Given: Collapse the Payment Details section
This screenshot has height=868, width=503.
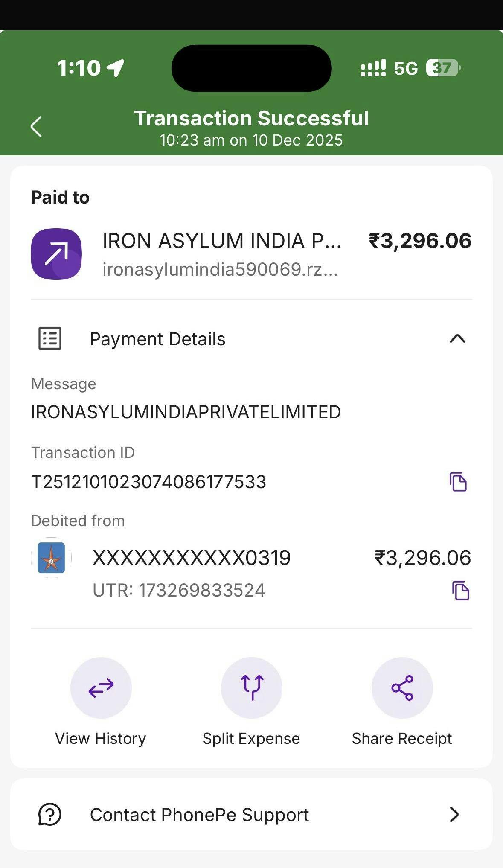Looking at the screenshot, I should [457, 339].
